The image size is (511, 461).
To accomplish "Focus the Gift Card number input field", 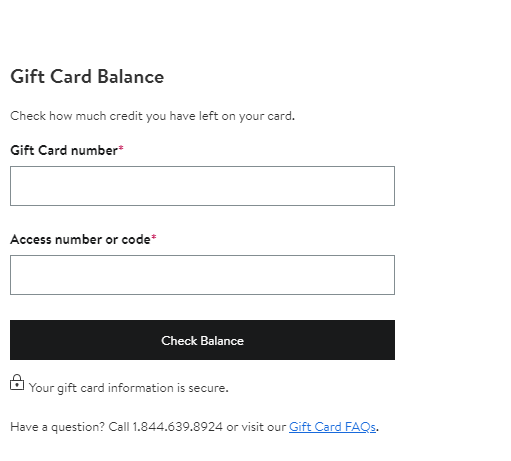I will pos(202,186).
